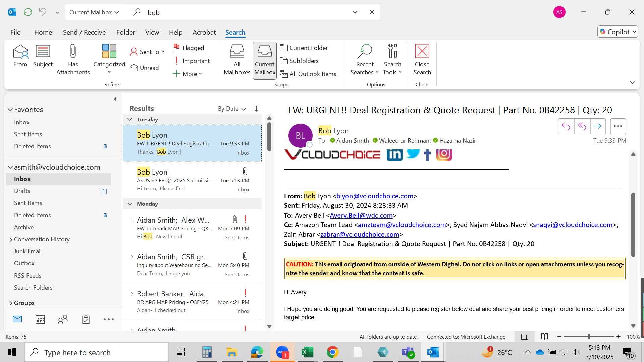Viewport: 644px width, 362px height.
Task: Switch to People view icon
Action: (63, 319)
